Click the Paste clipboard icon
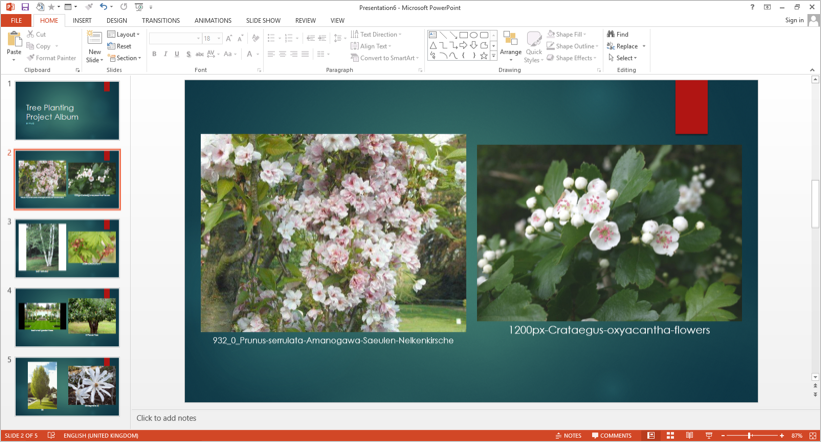The height and width of the screenshot is (442, 821). click(x=14, y=40)
